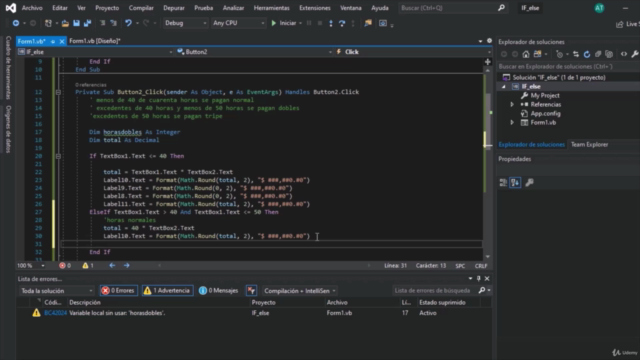Collapse the Button2_Click sub outline
The image size is (640, 360).
pos(58,92)
